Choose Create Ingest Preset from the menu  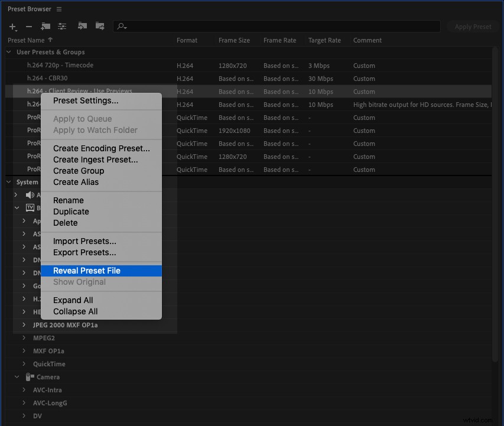pos(94,160)
